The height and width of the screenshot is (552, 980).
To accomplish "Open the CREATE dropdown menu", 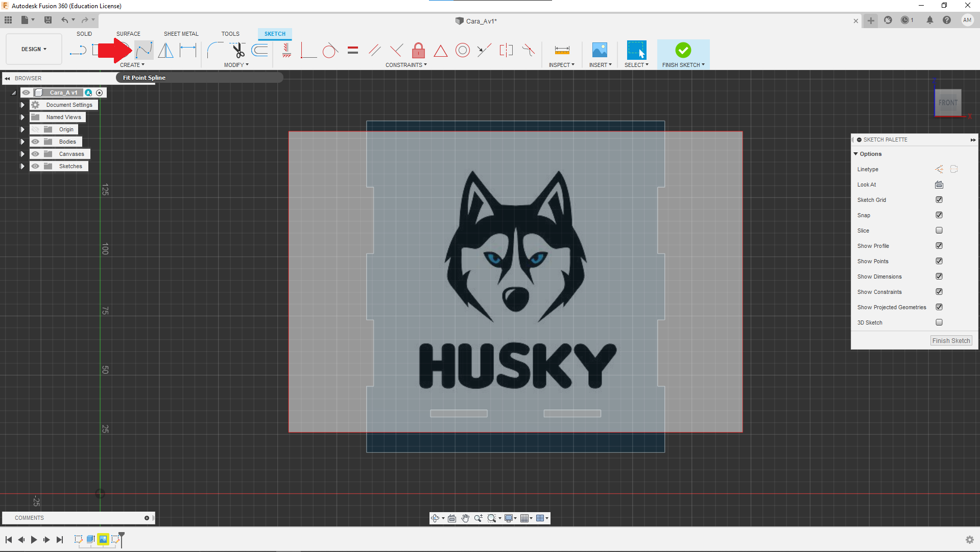I will [x=132, y=65].
